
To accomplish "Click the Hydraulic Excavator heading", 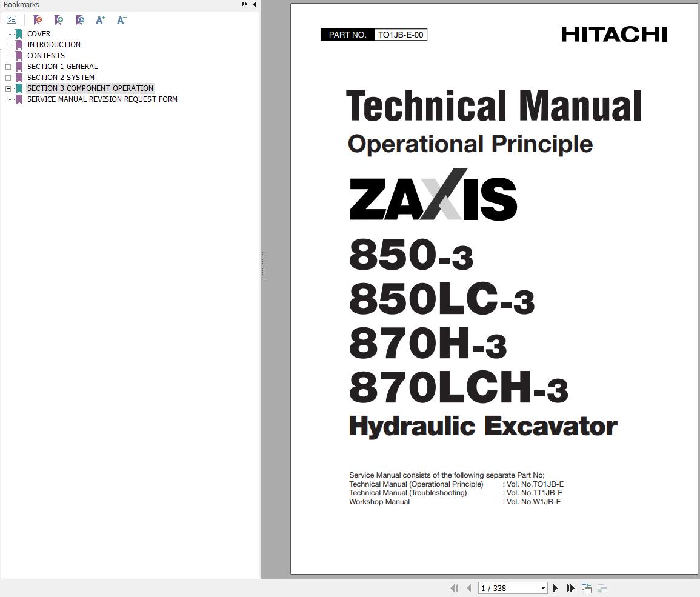I will tap(482, 426).
